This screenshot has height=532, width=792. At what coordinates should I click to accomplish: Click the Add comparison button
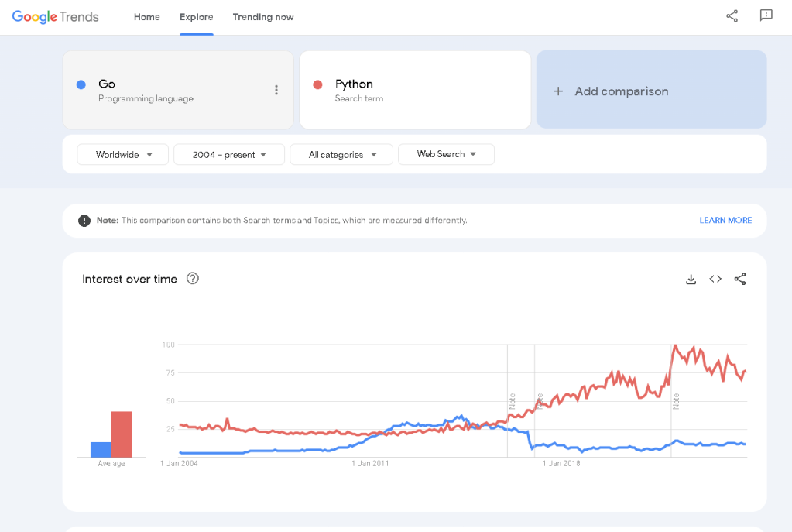[x=652, y=89]
